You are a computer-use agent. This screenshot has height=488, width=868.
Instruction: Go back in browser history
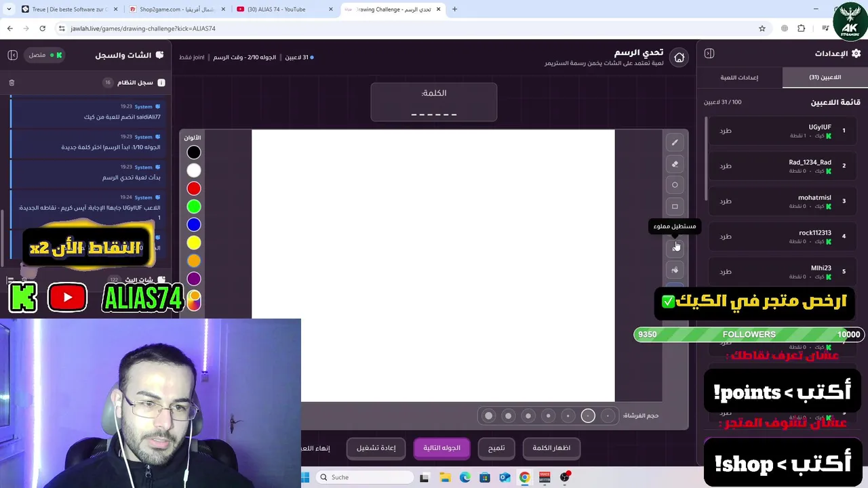tap(9, 28)
